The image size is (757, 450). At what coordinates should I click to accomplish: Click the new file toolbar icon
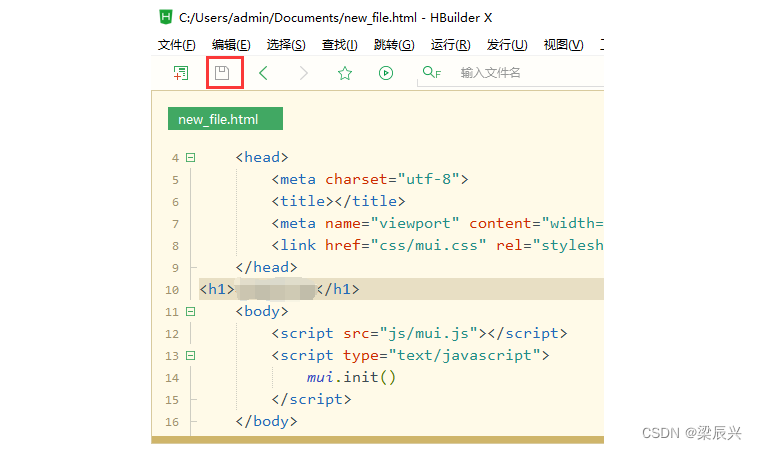181,73
